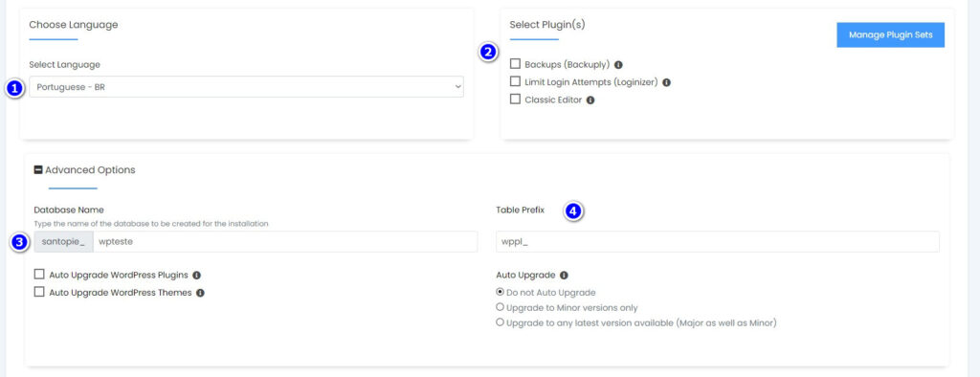Viewport: 980px width, 377px height.
Task: Click the Manage Plugin Sets button
Action: click(890, 35)
